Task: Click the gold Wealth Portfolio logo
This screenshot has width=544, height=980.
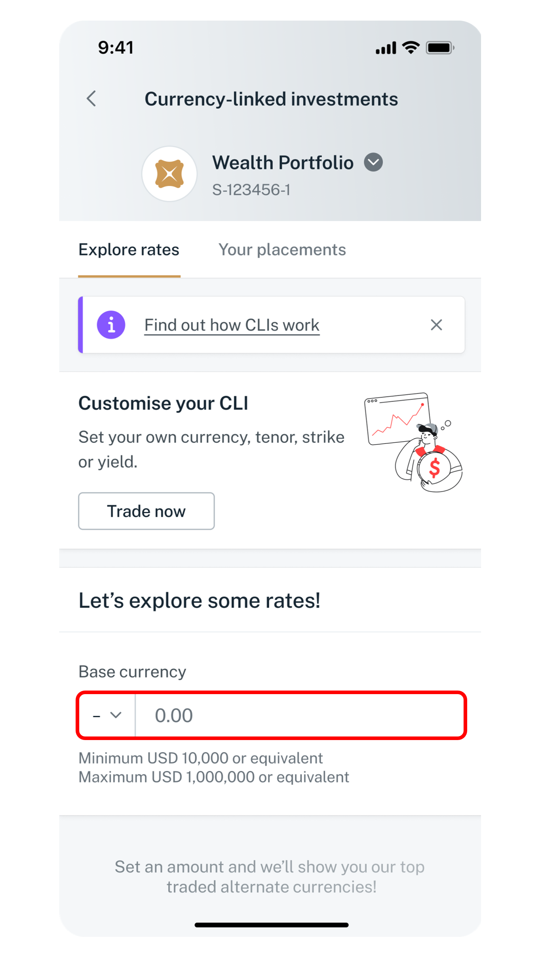Action: pyautogui.click(x=169, y=174)
